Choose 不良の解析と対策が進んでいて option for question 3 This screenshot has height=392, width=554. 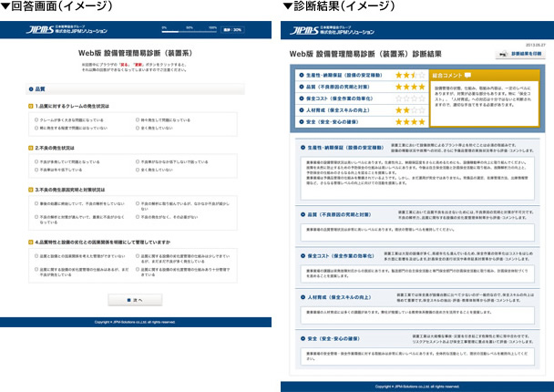pyautogui.click(x=36, y=217)
